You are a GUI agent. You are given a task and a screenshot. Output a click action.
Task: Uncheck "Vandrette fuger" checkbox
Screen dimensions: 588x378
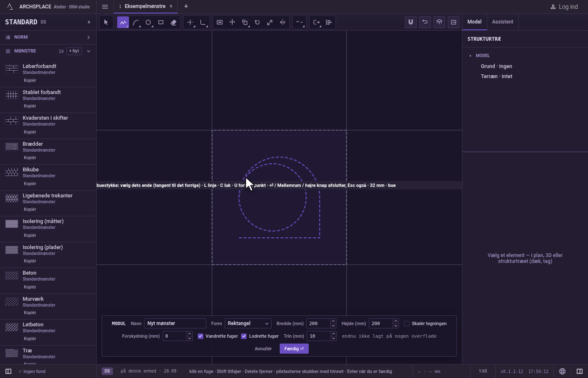tap(200, 336)
